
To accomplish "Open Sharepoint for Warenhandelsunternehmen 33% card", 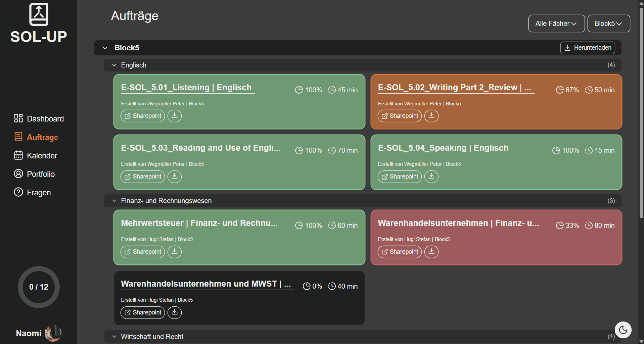I will (400, 252).
